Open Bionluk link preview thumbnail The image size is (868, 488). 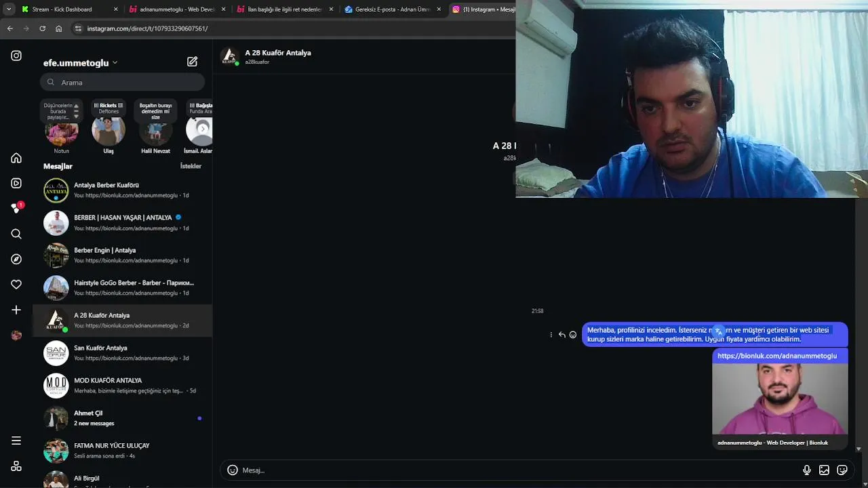[780, 398]
